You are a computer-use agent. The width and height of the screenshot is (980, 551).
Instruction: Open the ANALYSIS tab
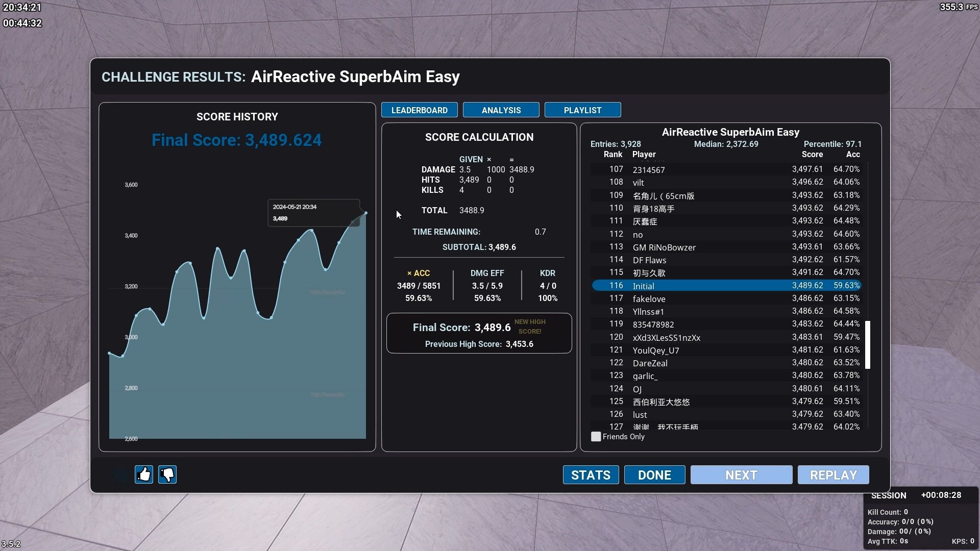click(501, 110)
